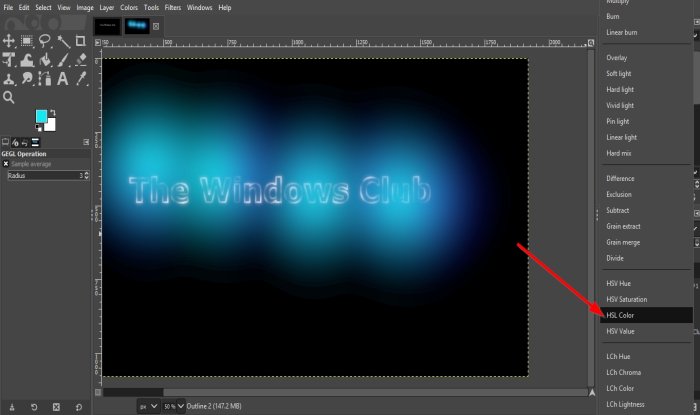The image size is (700, 415).
Task: Open the Colors menu
Action: pyautogui.click(x=129, y=8)
